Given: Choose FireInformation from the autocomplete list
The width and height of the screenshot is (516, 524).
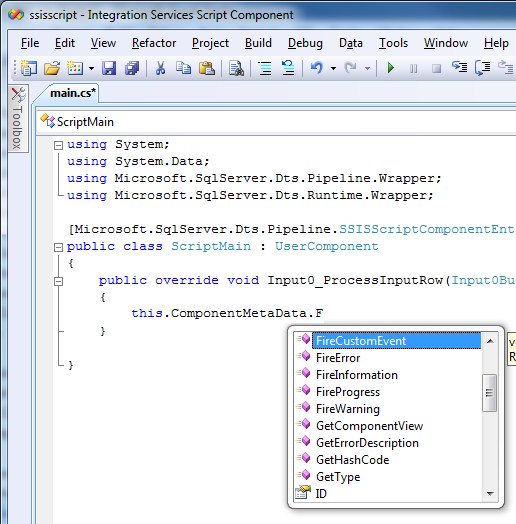Looking at the screenshot, I should click(x=357, y=375).
